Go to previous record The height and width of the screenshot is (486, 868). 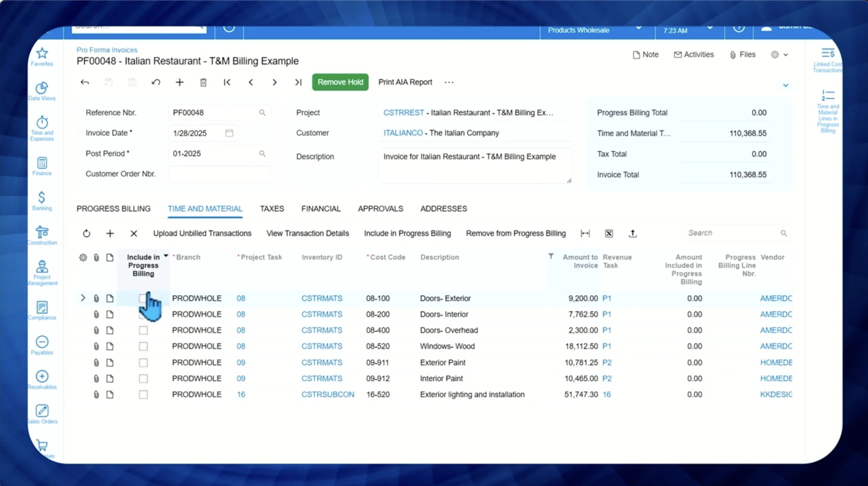point(251,82)
